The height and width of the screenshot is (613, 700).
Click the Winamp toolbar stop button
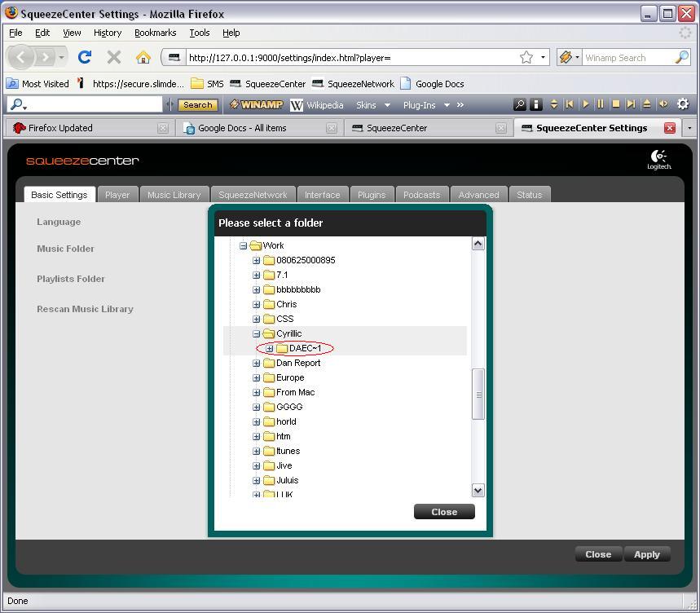[x=616, y=104]
